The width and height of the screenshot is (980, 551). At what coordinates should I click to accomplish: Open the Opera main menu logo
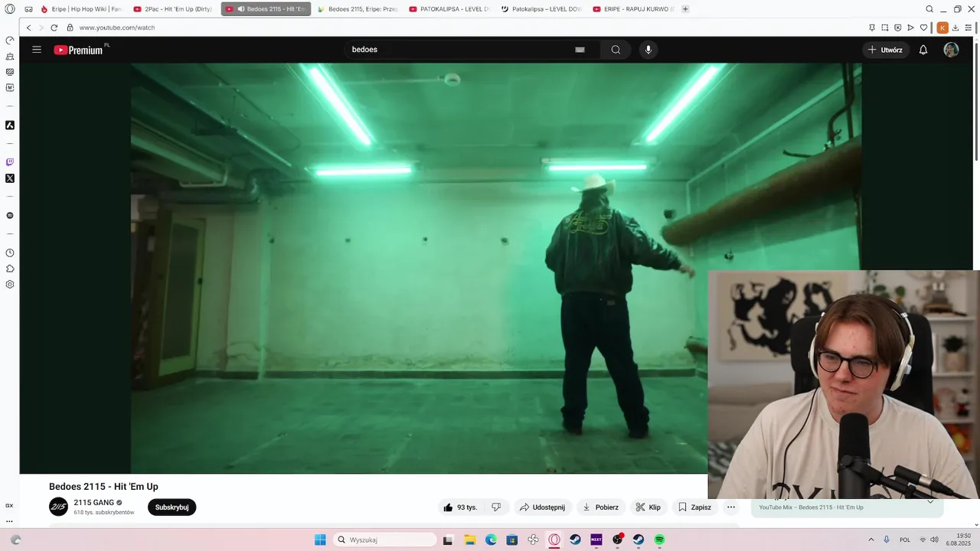pyautogui.click(x=10, y=9)
